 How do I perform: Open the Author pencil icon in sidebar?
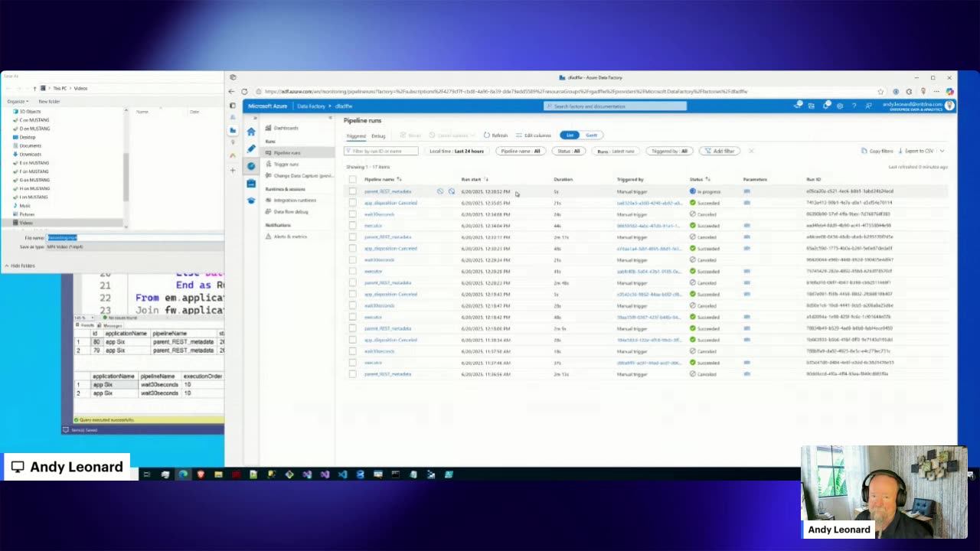click(x=250, y=148)
